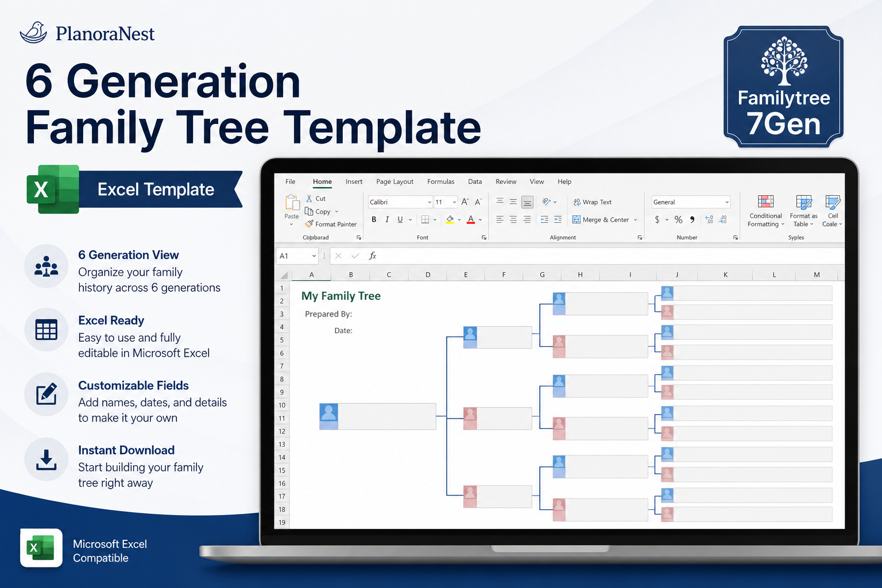Click the 'My Family Tree' title cell
This screenshot has width=882, height=588.
click(x=341, y=296)
